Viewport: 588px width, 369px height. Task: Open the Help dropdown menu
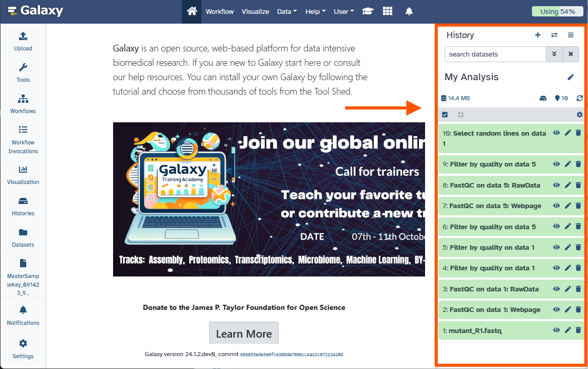pos(316,12)
